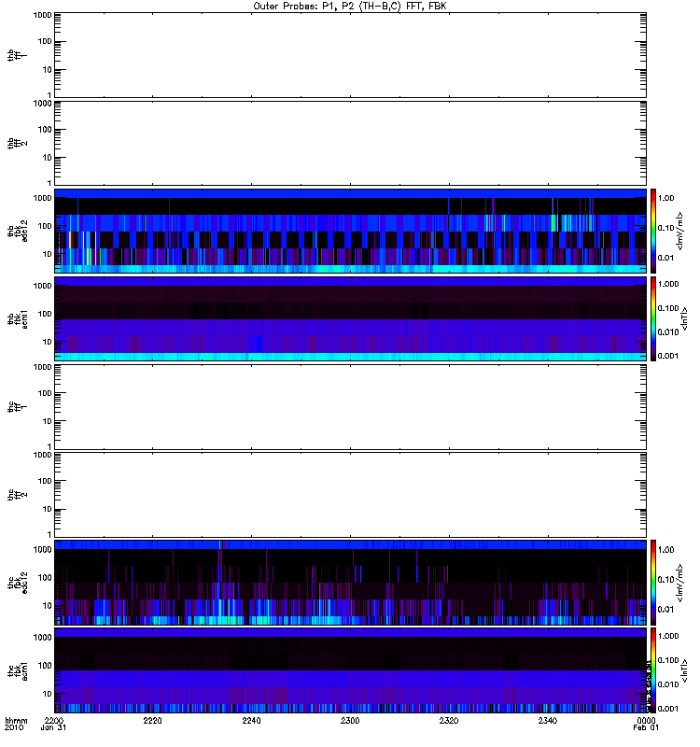Select the 2340 time axis label
700x747 pixels.
point(548,720)
